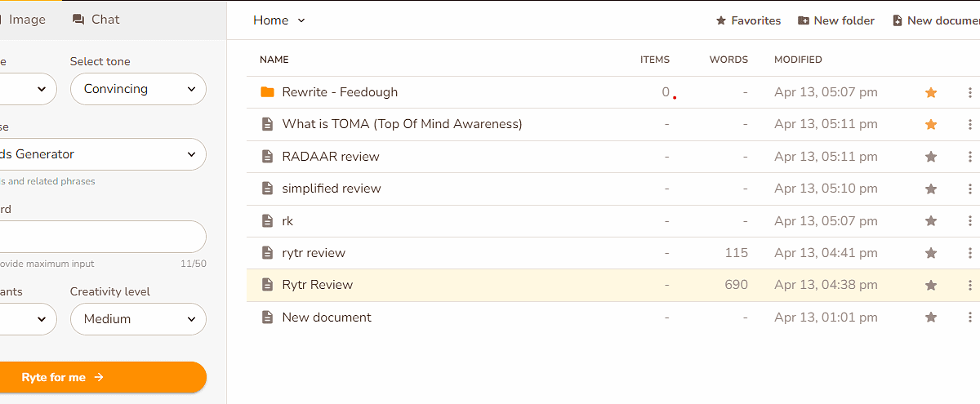Click the keyword input field
This screenshot has height=404, width=980.
pos(98,237)
